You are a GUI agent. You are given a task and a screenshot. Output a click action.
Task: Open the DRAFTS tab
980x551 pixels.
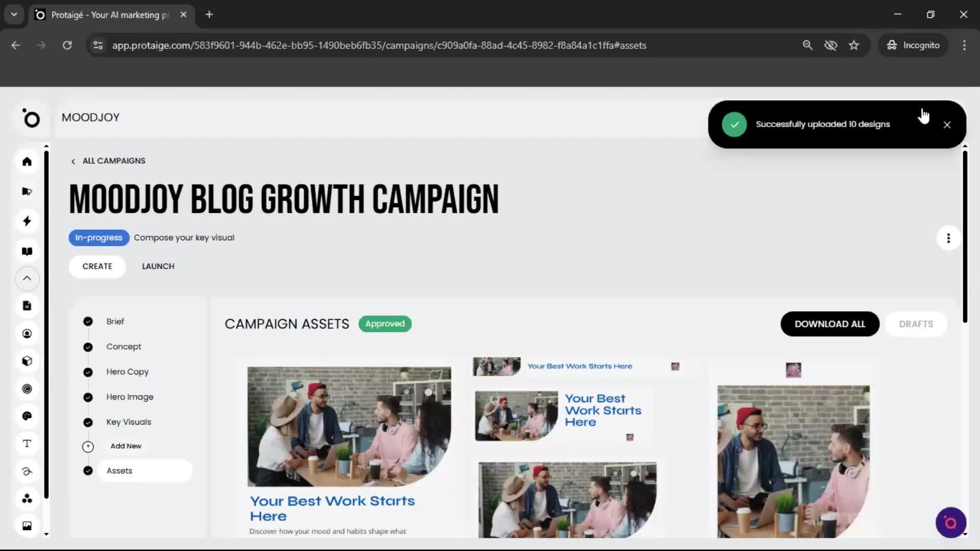[916, 323]
